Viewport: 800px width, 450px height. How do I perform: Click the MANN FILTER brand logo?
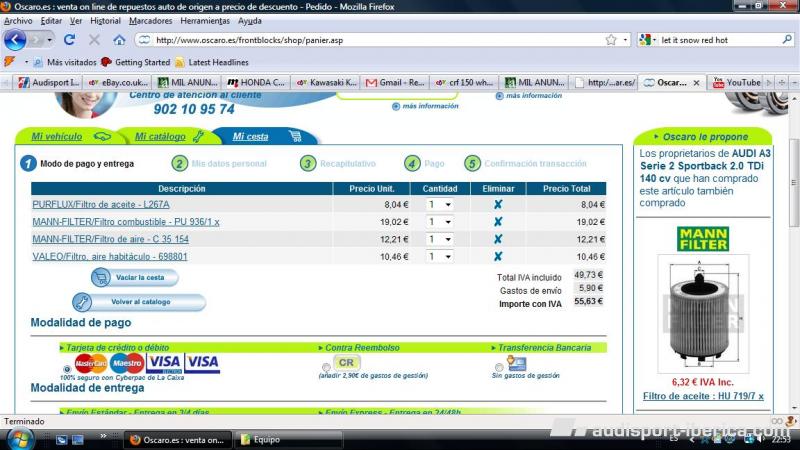(703, 239)
